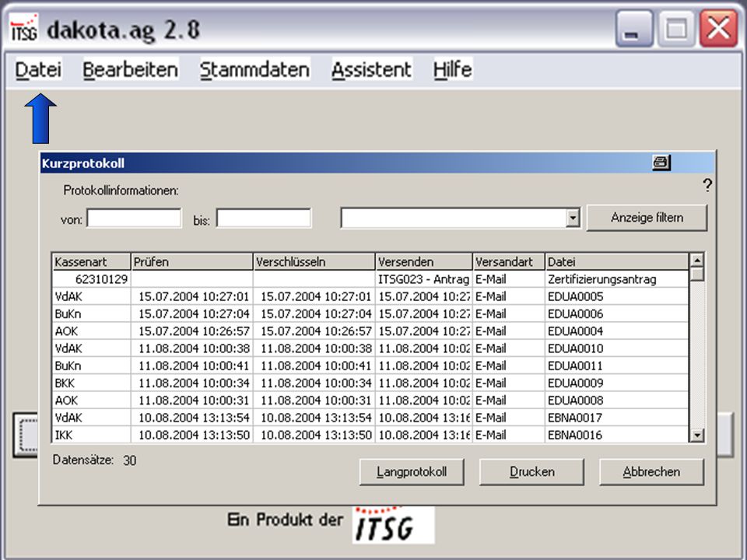Select the EDUA0004 file entry
The height and width of the screenshot is (560, 747).
pyautogui.click(x=617, y=331)
